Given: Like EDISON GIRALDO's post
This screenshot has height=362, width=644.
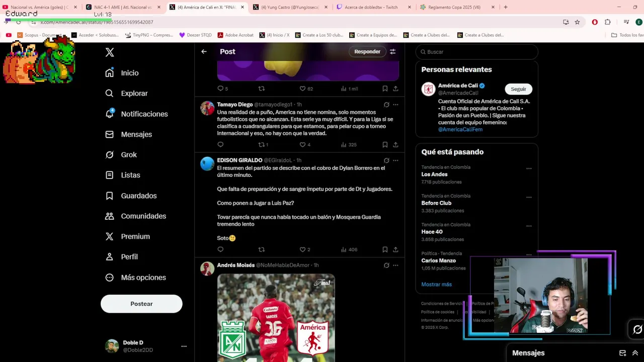Looking at the screenshot, I should coord(303,249).
